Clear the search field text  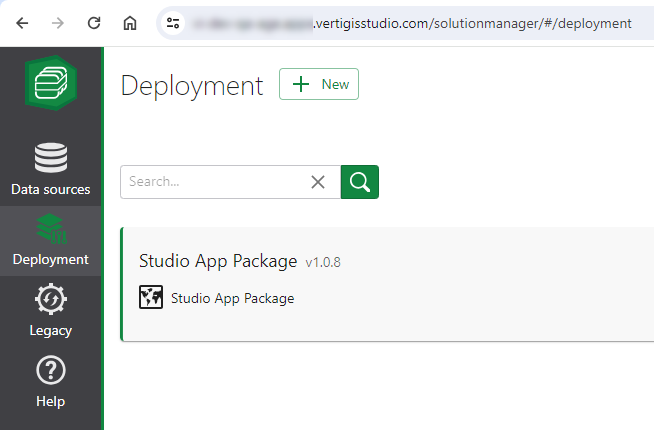(318, 182)
